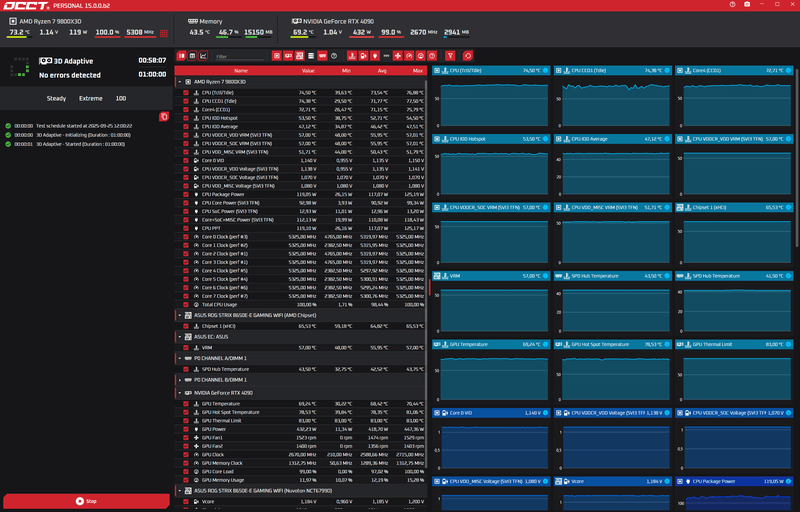This screenshot has width=800, height=512.
Task: Toggle GPU sensor category filter
Action: coord(288,56)
